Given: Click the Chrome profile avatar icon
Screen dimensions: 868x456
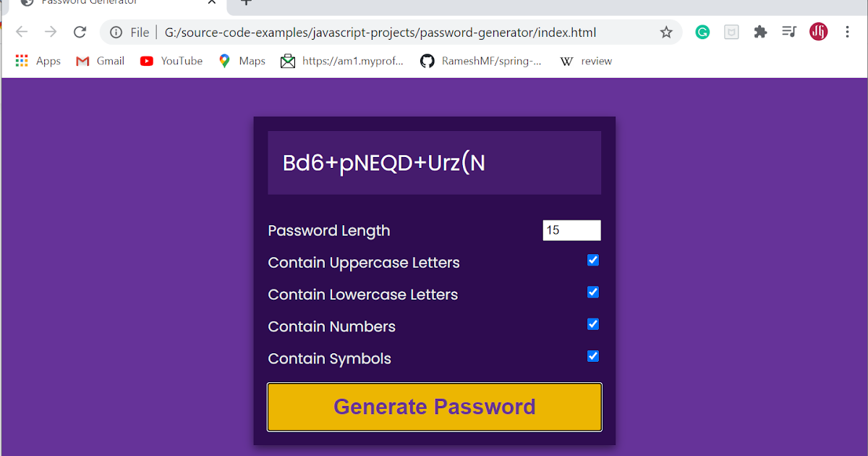Looking at the screenshot, I should (818, 32).
